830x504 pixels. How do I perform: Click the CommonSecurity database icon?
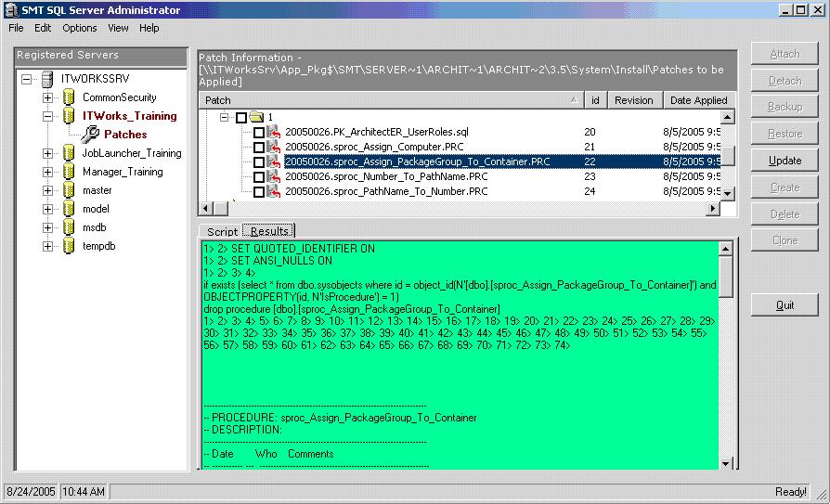click(68, 97)
